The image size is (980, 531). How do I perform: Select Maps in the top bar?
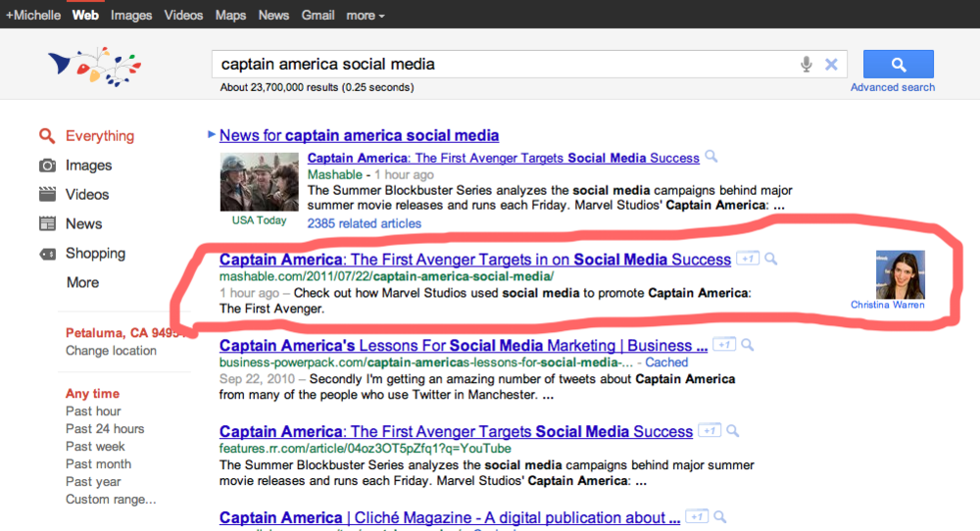230,15
